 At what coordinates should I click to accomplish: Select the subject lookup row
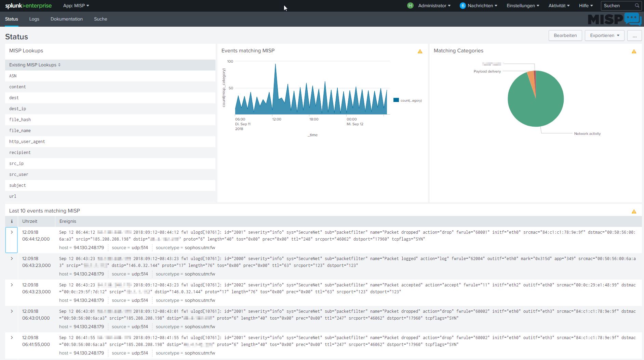tap(110, 185)
